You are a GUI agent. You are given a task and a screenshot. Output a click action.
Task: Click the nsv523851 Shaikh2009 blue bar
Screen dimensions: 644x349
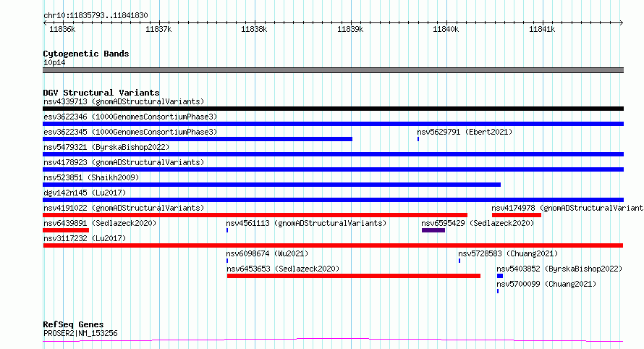click(271, 185)
